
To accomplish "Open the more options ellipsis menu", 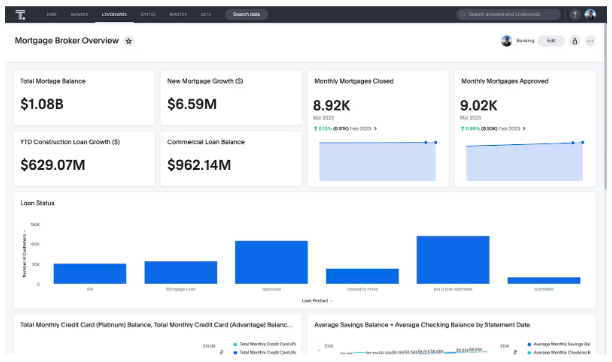I will [x=590, y=41].
